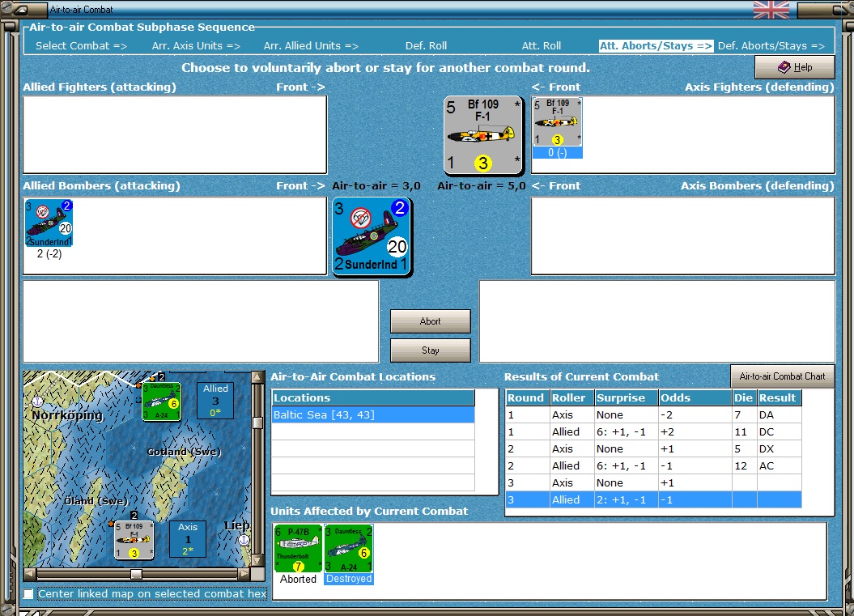Click the Def. Aborts/Stays subphase step

(x=771, y=46)
